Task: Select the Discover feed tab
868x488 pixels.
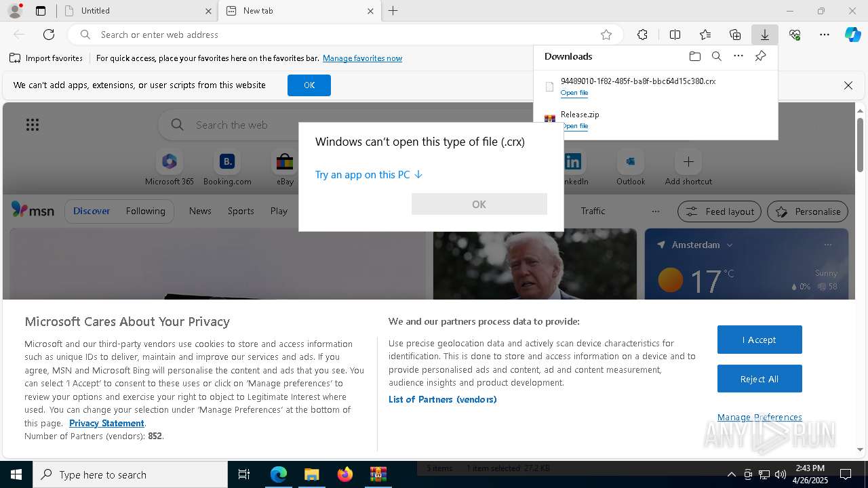Action: click(x=92, y=211)
